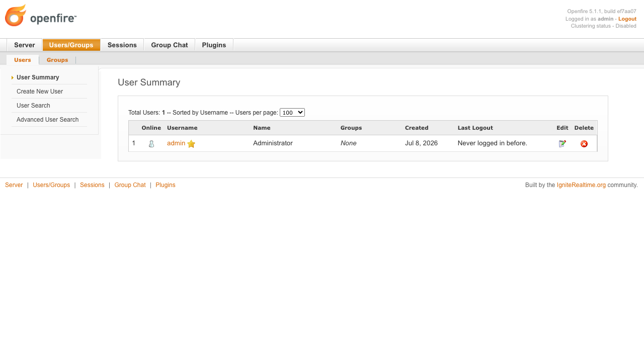
Task: Click the Clustering status - Disabled text
Action: [x=604, y=26]
